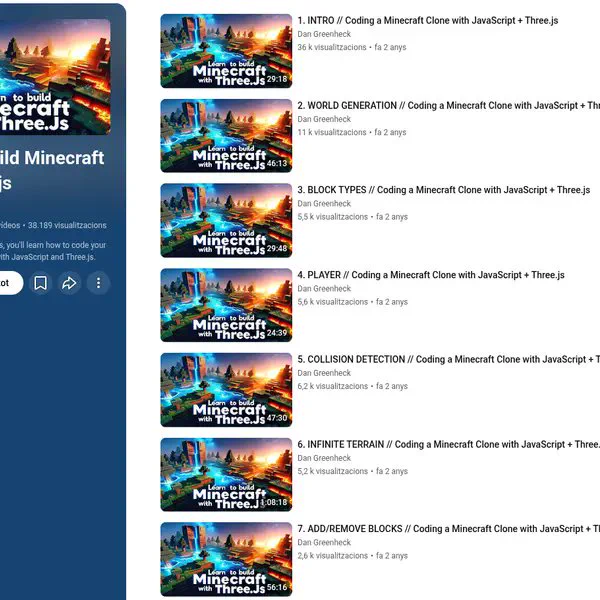Open title link '5. COLLISION DETECTION'
This screenshot has width=600, height=600.
[x=449, y=360]
